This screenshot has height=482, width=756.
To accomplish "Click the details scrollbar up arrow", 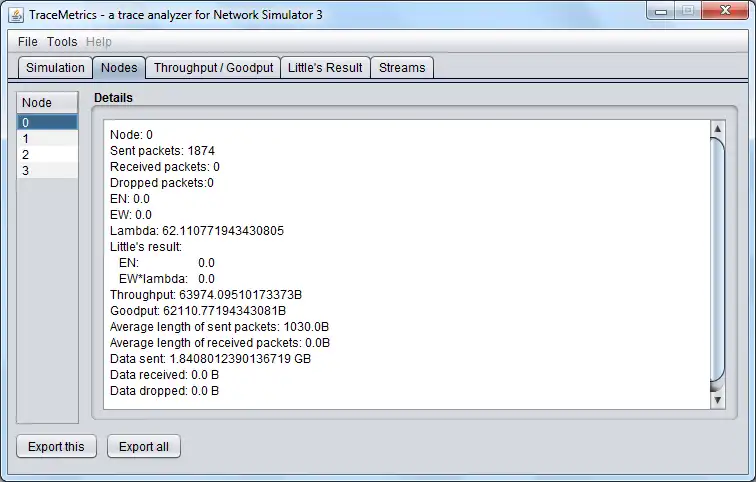I will [x=717, y=129].
